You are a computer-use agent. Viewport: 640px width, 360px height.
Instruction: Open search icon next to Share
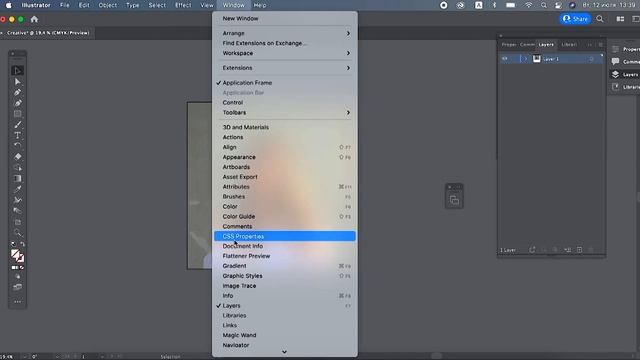coord(600,19)
